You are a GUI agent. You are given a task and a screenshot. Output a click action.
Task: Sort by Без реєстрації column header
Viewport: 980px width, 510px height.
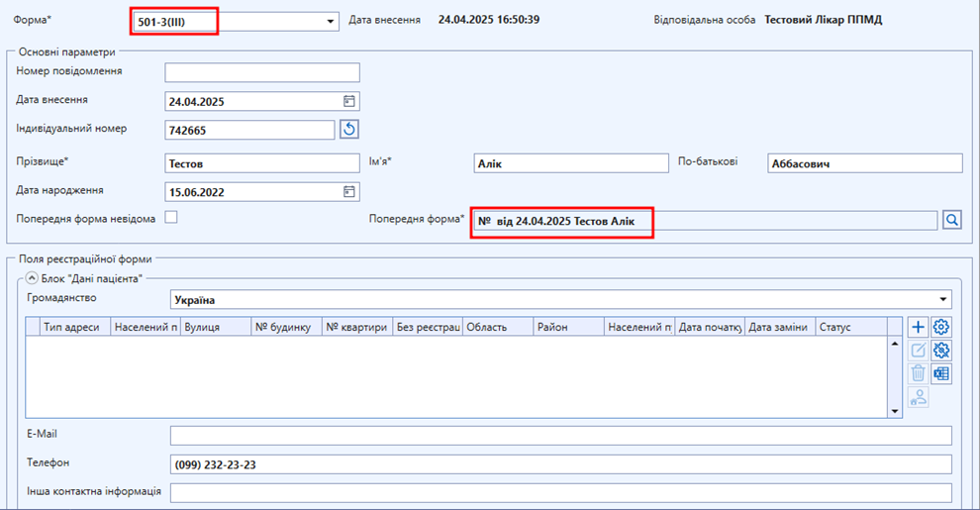click(x=428, y=327)
